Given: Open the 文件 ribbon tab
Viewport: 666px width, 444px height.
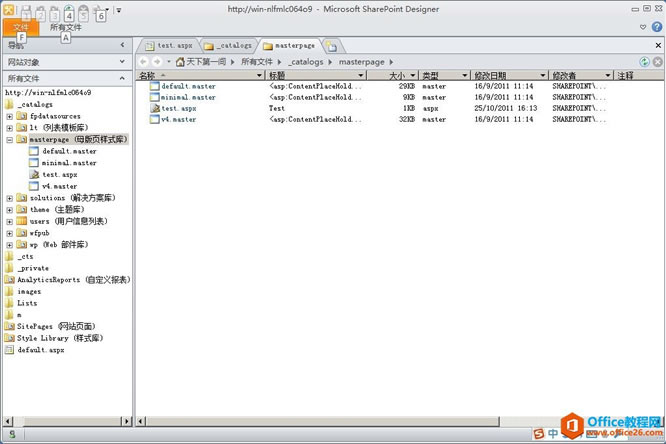Looking at the screenshot, I should point(21,28).
